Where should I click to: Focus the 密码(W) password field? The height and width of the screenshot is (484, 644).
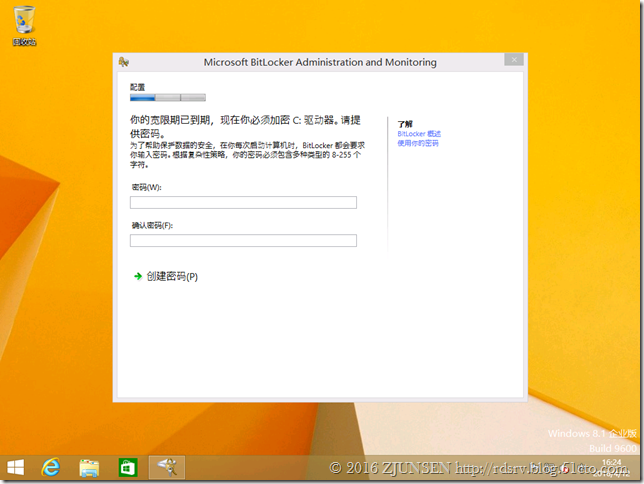pyautogui.click(x=243, y=202)
